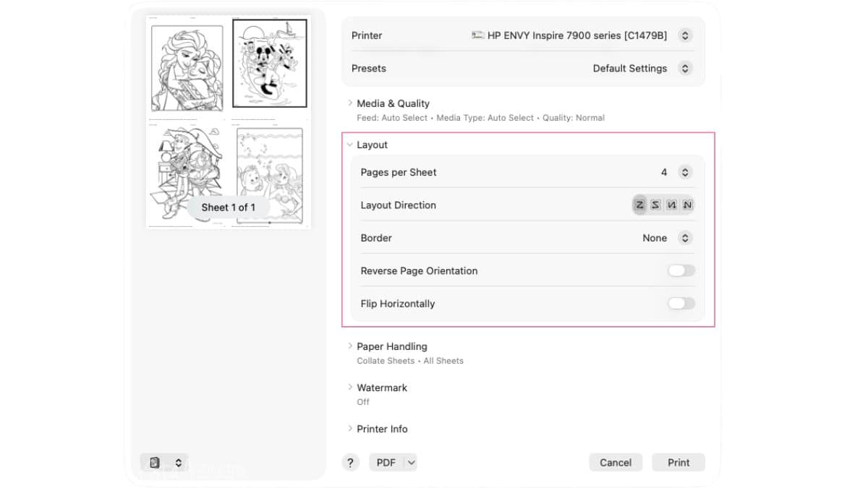Select the first Z-pattern layout direction icon
This screenshot has width=868, height=488.
click(639, 205)
